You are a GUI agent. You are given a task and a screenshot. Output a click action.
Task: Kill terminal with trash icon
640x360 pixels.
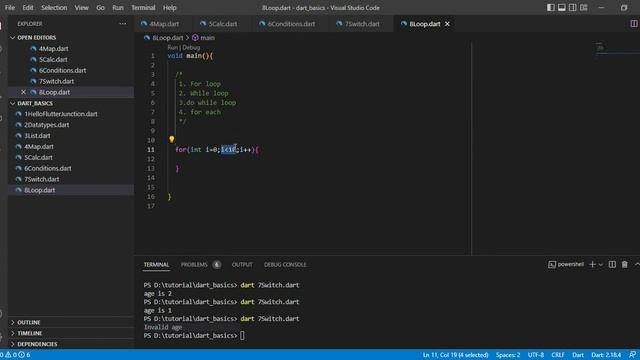[624, 264]
